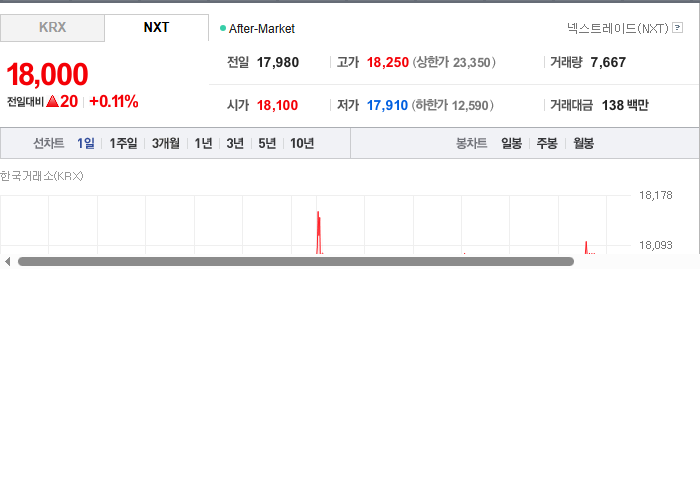Viewport: 700px width, 490px height.
Task: Select the 10년 line chart period
Action: point(302,143)
